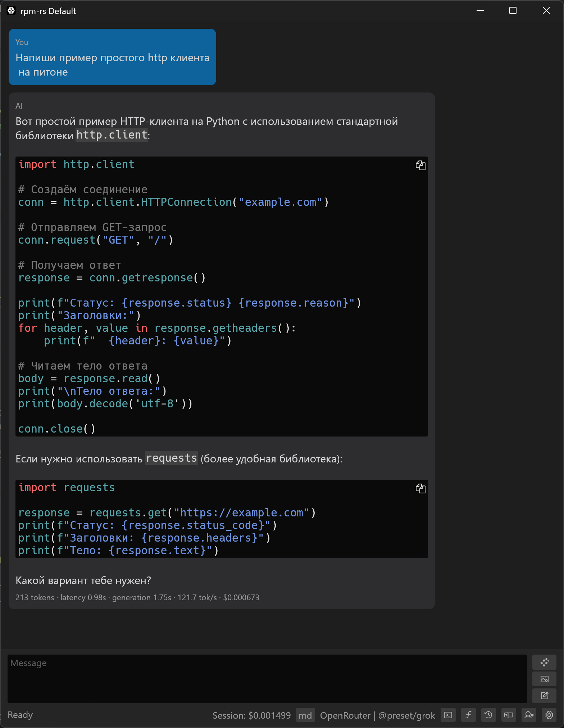Click 'response = conn.getresponse()' line

tap(112, 278)
